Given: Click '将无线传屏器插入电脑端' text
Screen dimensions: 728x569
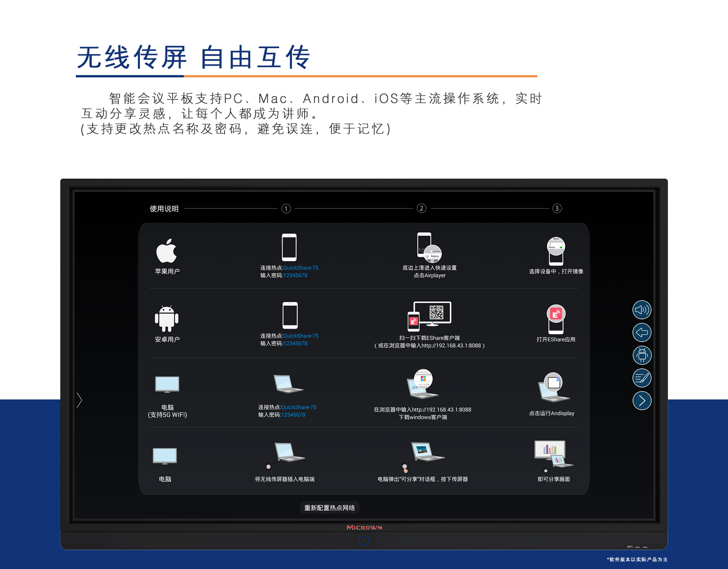Looking at the screenshot, I should 285,479.
